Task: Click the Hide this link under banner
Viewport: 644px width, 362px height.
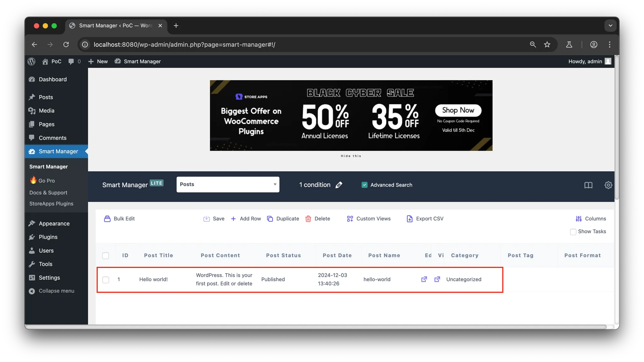Action: click(x=351, y=156)
